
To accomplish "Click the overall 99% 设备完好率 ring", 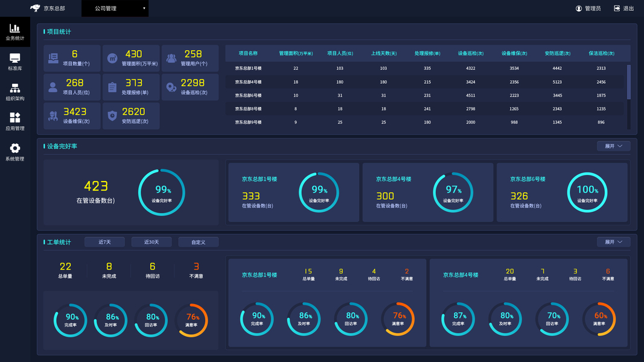I will (x=162, y=192).
